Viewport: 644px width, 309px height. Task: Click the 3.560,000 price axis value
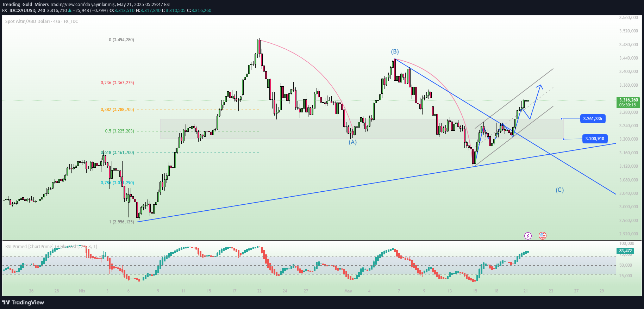pos(629,17)
